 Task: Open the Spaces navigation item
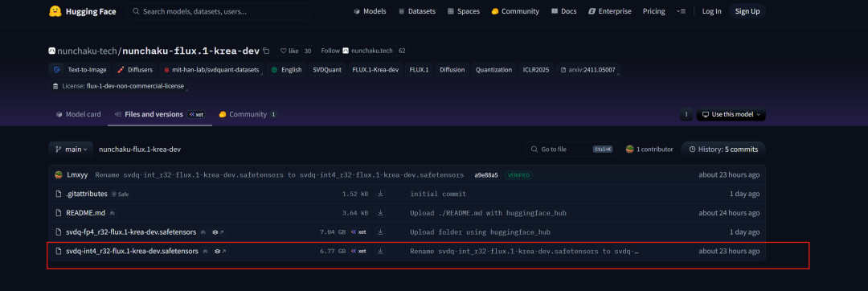[464, 11]
